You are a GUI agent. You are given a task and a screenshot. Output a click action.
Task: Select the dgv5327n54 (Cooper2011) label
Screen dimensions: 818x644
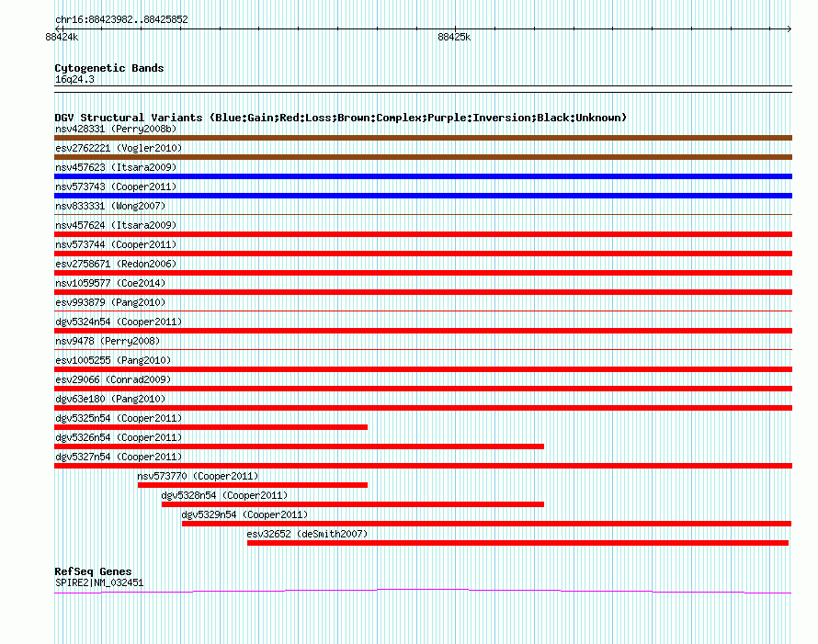pos(119,457)
